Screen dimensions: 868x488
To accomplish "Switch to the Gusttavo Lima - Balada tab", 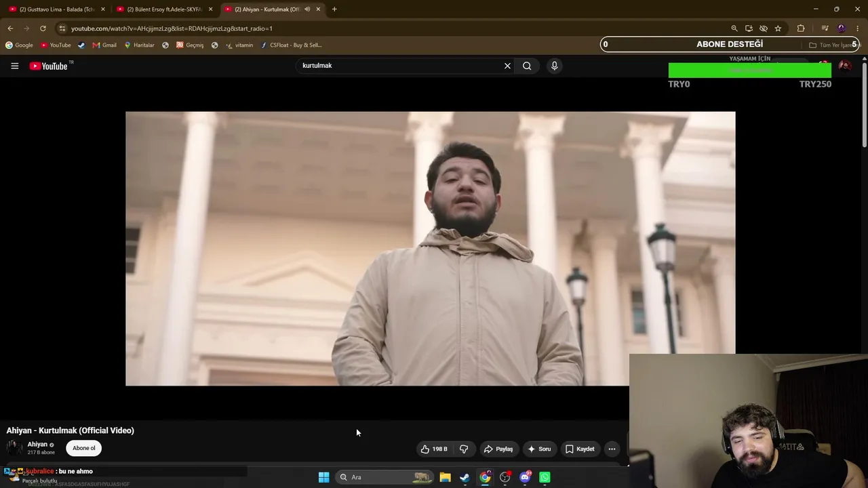I will [56, 9].
